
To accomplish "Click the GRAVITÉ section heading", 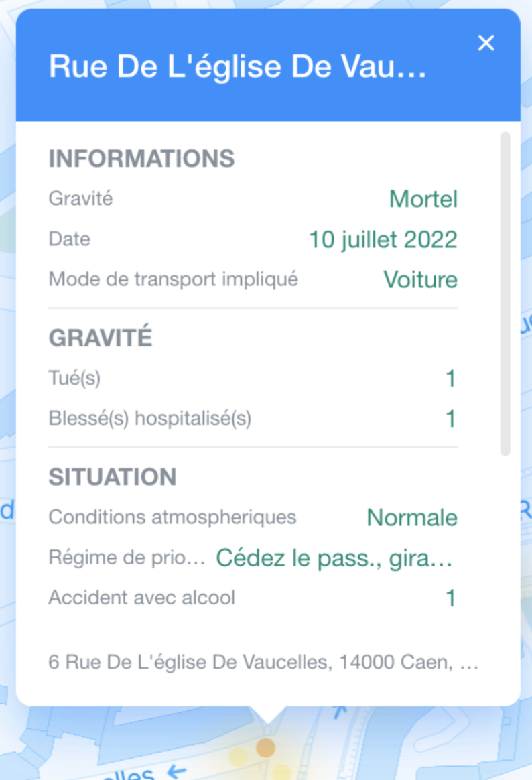I will [x=101, y=338].
